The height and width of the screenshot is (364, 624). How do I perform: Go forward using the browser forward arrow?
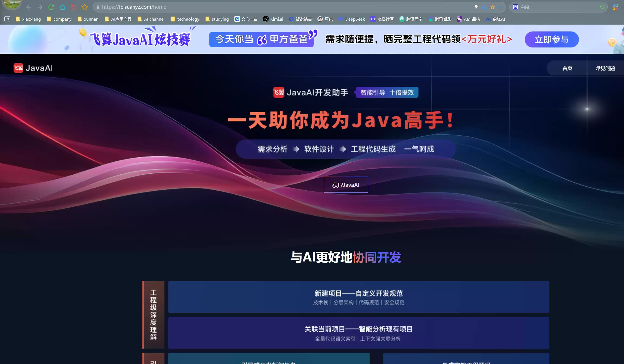point(40,7)
